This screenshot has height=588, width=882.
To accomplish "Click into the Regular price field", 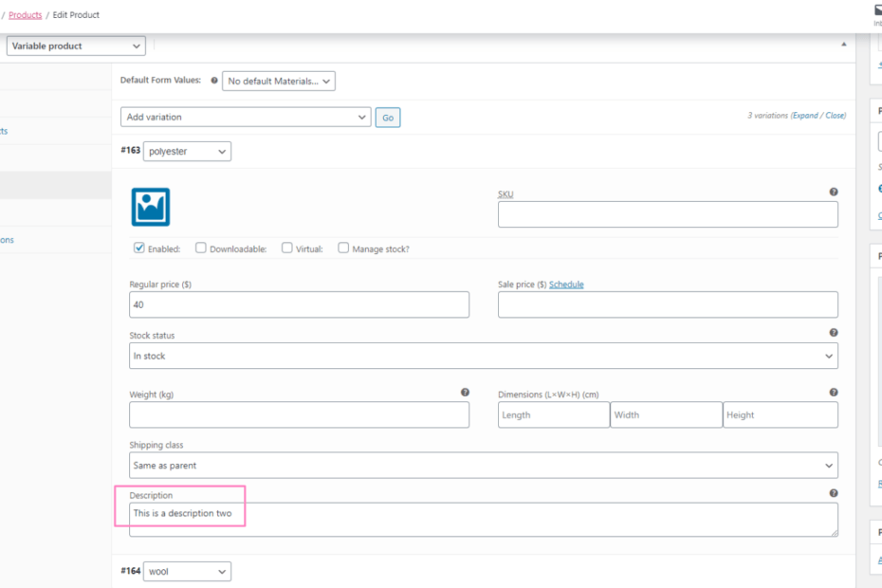I will [299, 304].
